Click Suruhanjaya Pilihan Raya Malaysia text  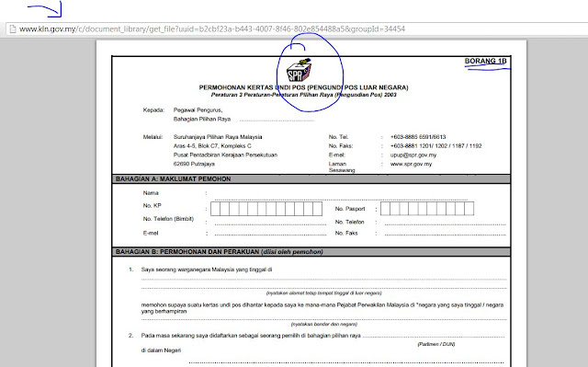coord(218,137)
